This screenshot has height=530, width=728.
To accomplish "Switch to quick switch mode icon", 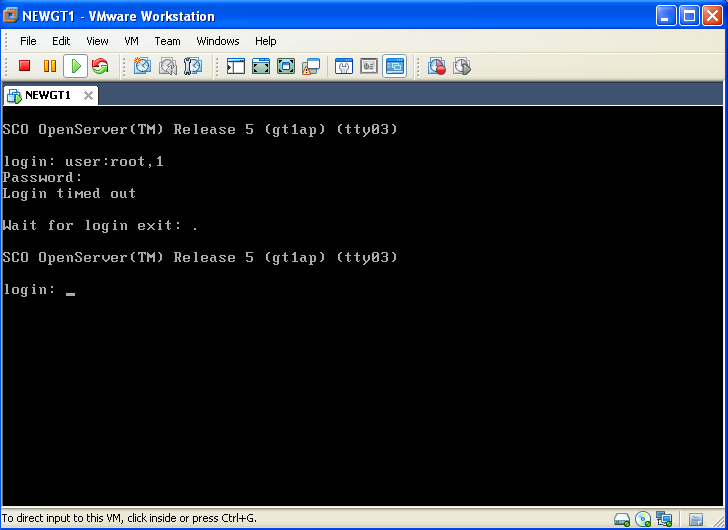I will click(261, 66).
